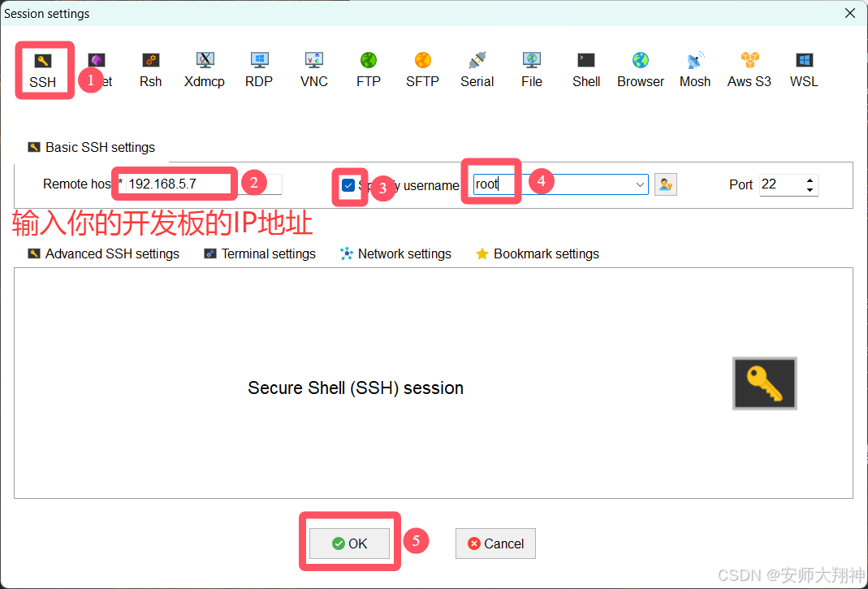Choose the WSL session type

[x=804, y=71]
